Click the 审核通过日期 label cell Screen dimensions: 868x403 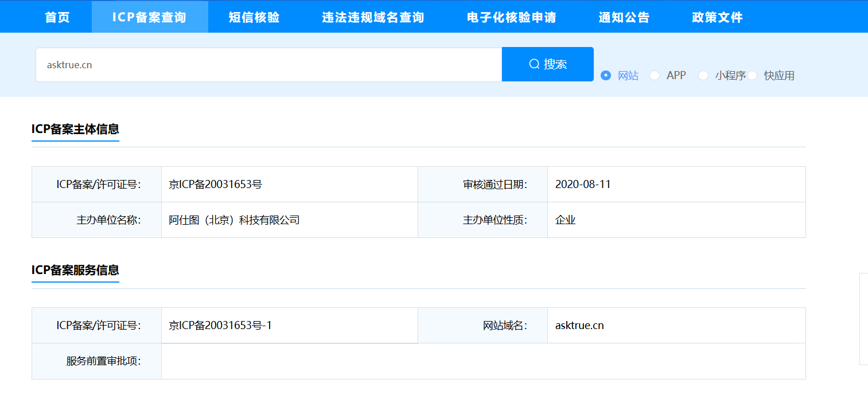[483, 185]
